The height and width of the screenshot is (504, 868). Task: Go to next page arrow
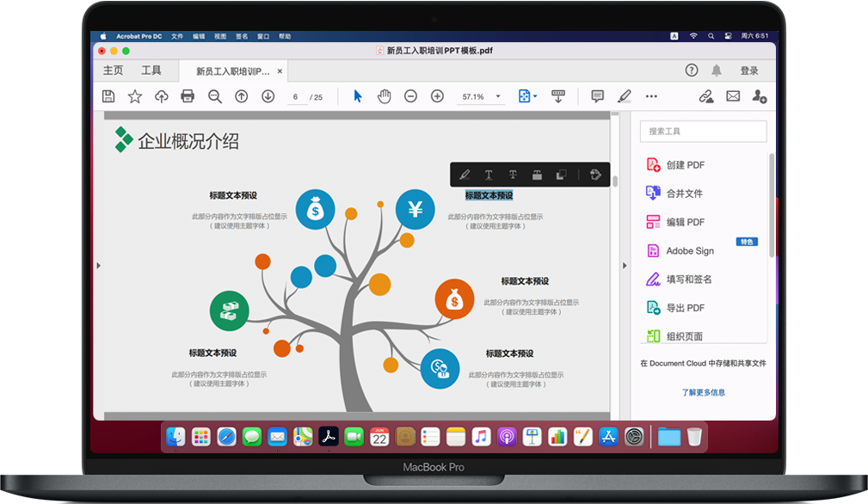(x=268, y=96)
